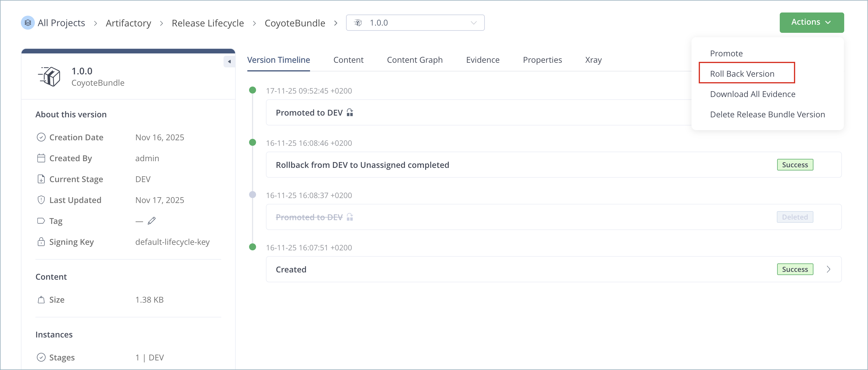Open the 1.0.0 version dropdown
This screenshot has height=370, width=868.
coord(415,23)
